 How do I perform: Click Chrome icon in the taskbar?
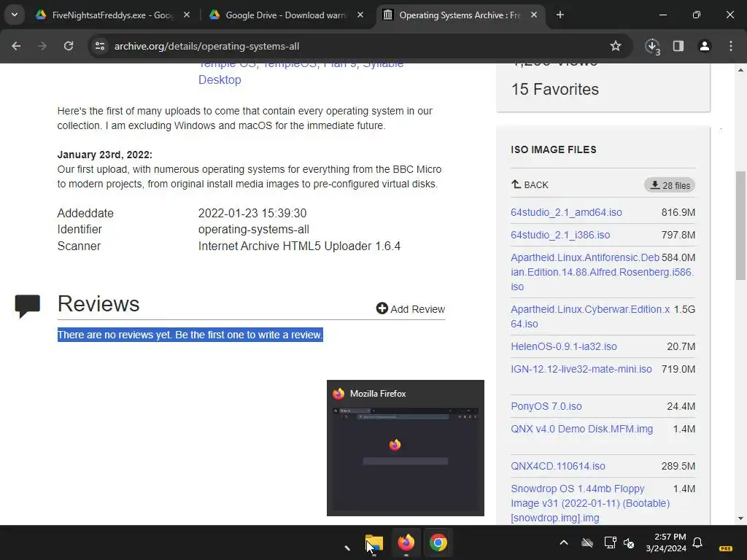pyautogui.click(x=438, y=542)
